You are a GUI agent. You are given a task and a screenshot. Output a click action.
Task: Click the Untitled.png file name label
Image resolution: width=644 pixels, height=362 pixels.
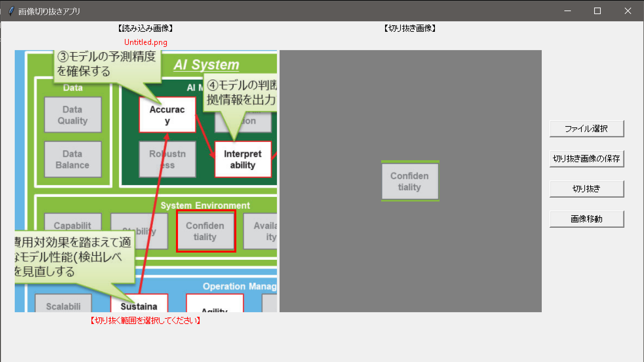(146, 42)
